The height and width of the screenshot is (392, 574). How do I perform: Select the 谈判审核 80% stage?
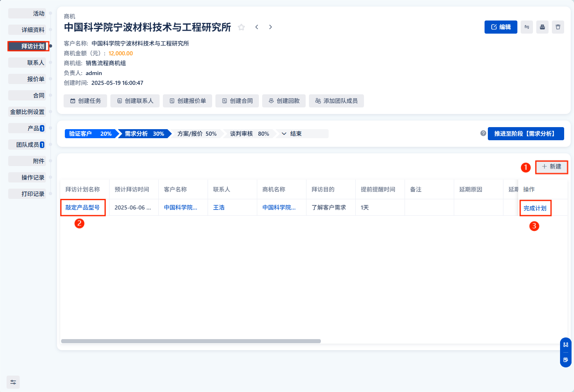(249, 134)
